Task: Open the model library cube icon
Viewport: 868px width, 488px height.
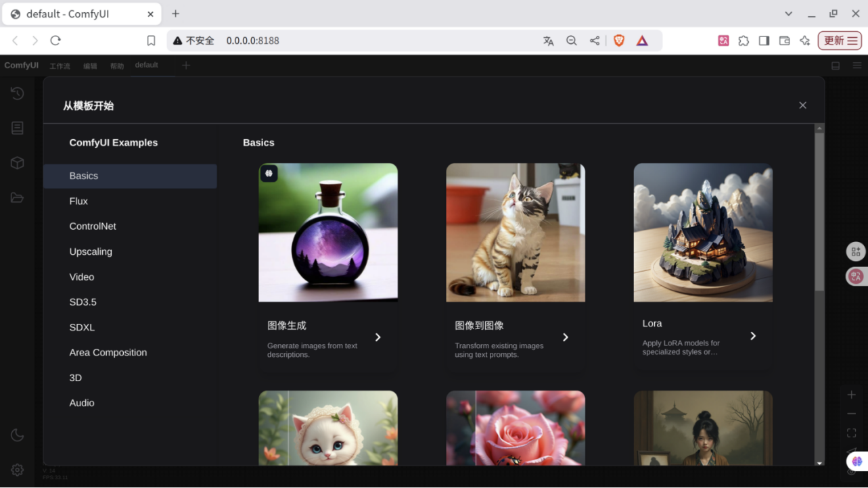Action: (x=18, y=163)
